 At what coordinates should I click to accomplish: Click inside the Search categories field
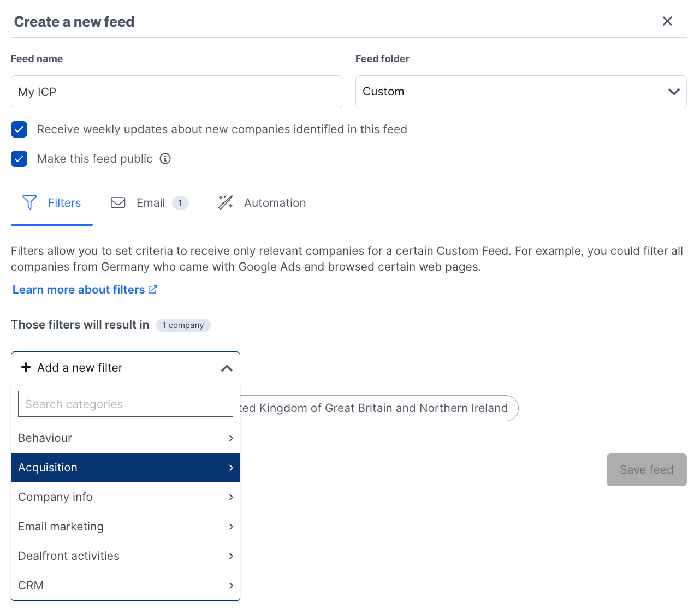coord(126,404)
